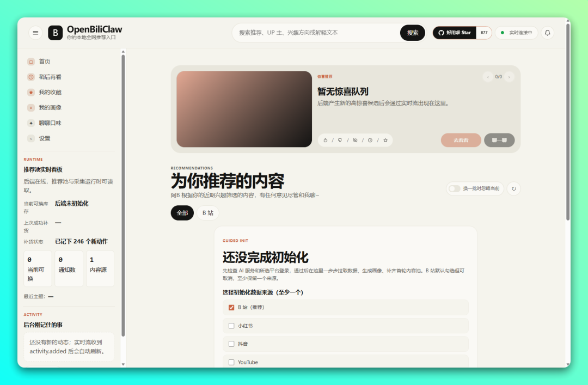The image size is (588, 385).
Task: Click the star favorite icon on card
Action: 385,140
